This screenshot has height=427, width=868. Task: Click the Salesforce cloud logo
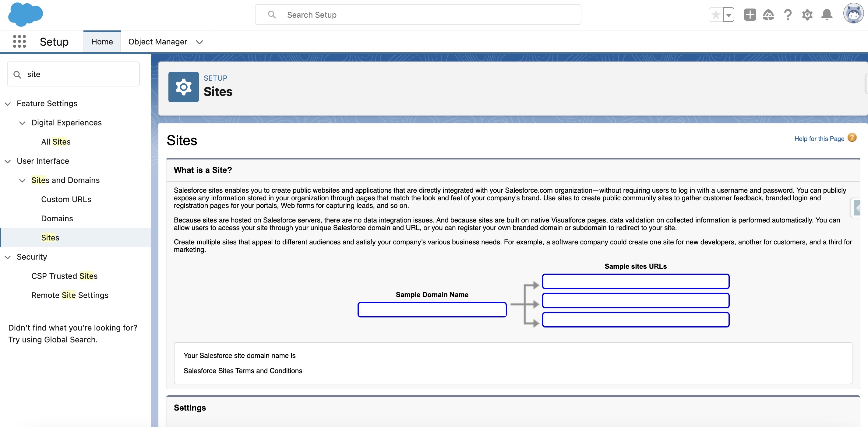coord(25,15)
